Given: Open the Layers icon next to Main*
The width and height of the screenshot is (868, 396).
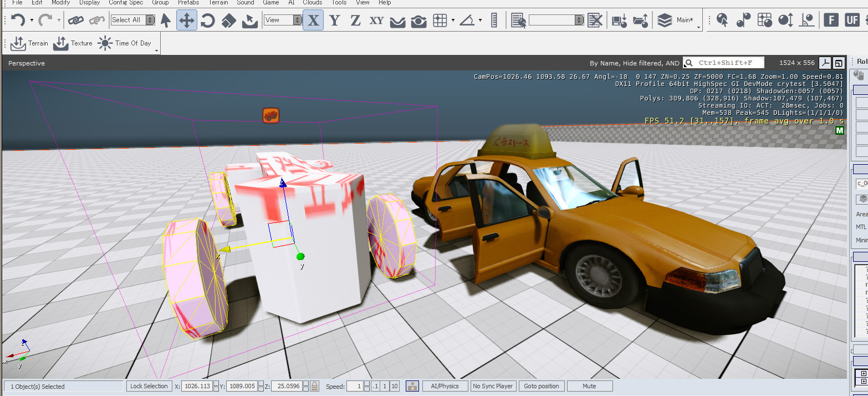Looking at the screenshot, I should point(665,21).
